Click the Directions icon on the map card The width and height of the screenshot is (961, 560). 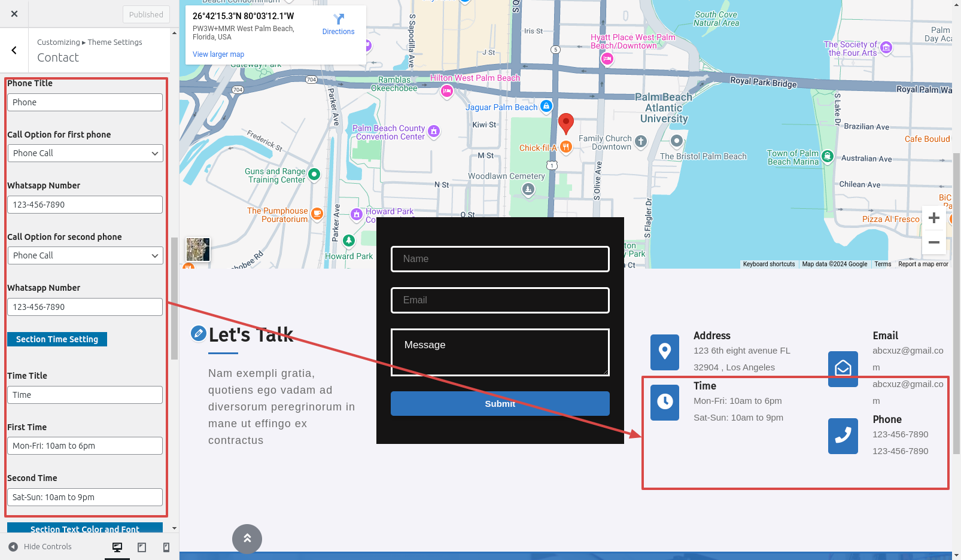tap(339, 19)
